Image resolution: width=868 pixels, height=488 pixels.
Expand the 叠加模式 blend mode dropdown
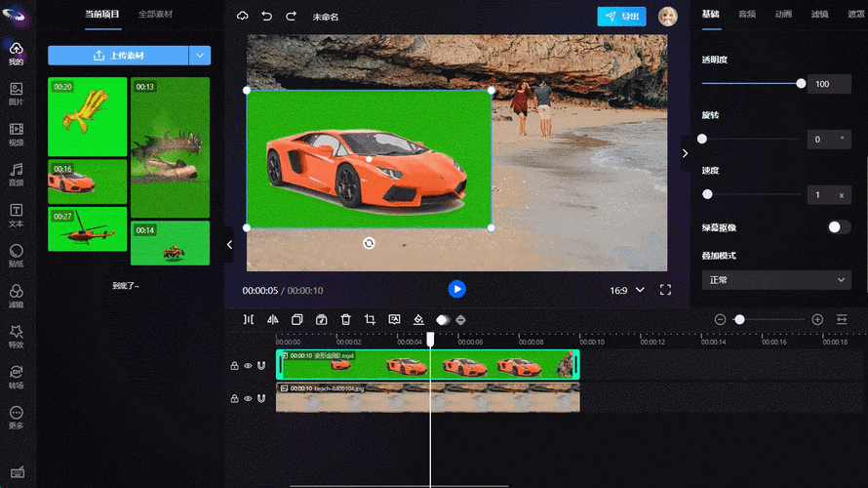pyautogui.click(x=775, y=280)
